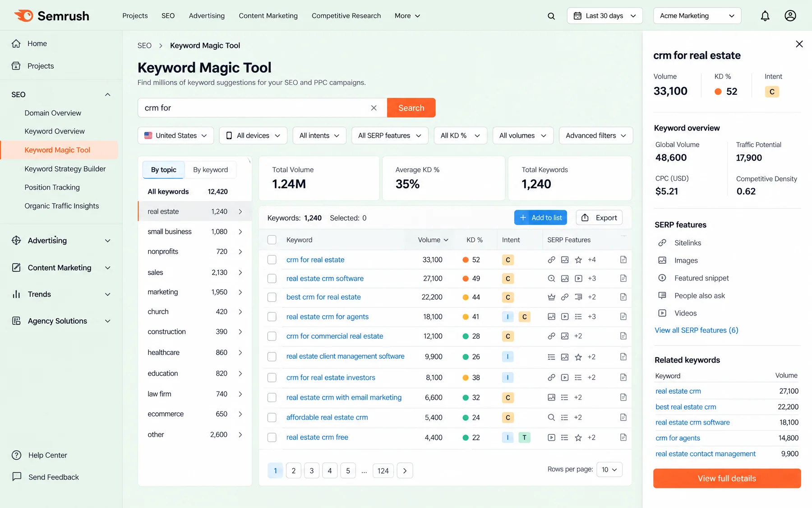Close the crm for real estate panel
This screenshot has width=812, height=508.
tap(799, 44)
